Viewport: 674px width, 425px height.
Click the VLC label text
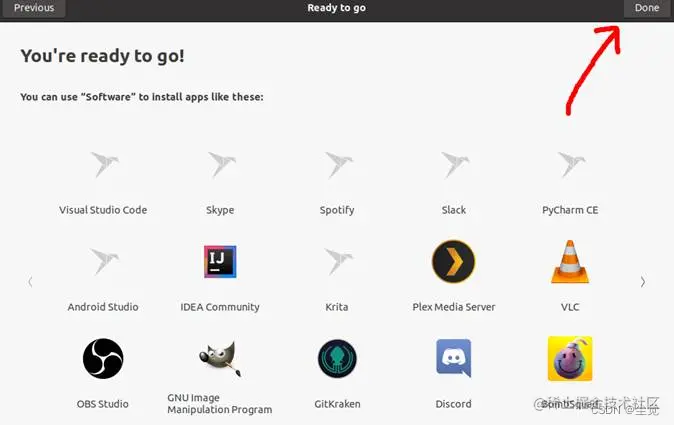coord(570,307)
